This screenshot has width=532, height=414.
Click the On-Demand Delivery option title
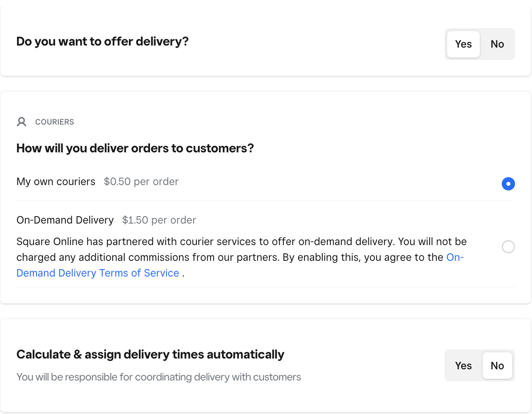click(x=65, y=220)
